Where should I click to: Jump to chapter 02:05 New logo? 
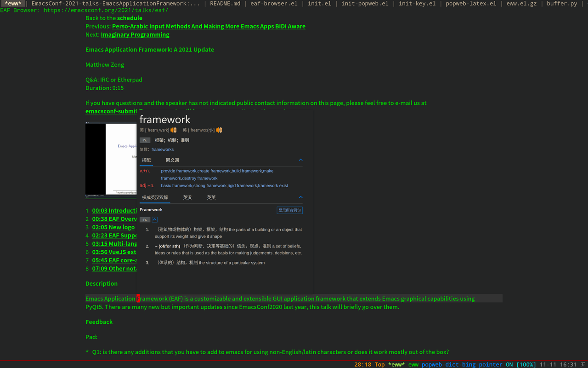(113, 227)
